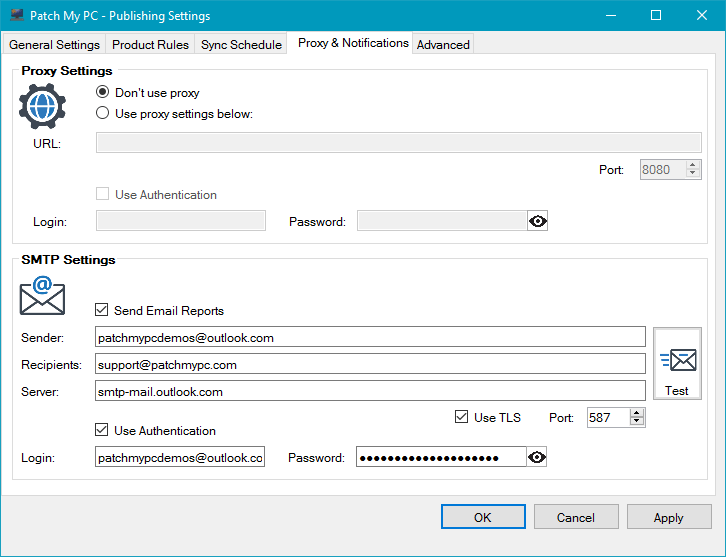
Task: Close the Publishing Settings window
Action: click(x=701, y=15)
